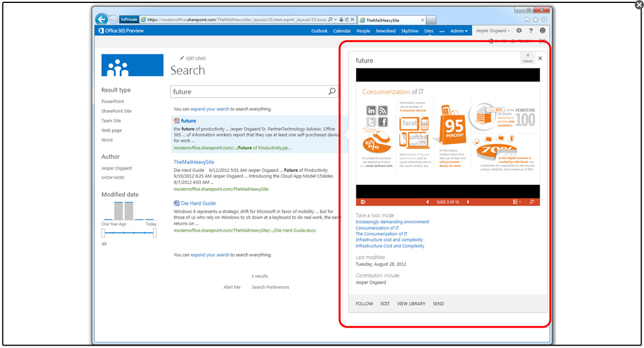Open slide viewer menu dropdown icon

pyautogui.click(x=517, y=202)
